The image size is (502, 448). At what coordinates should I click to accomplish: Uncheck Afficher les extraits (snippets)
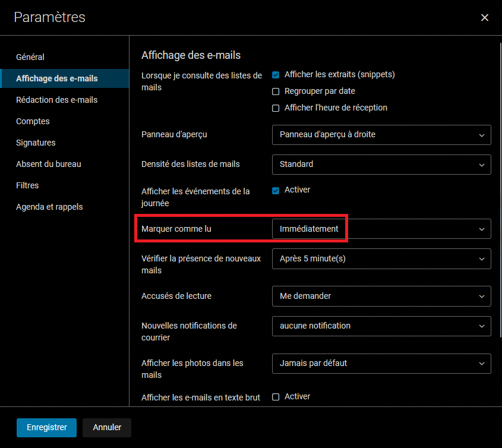276,75
